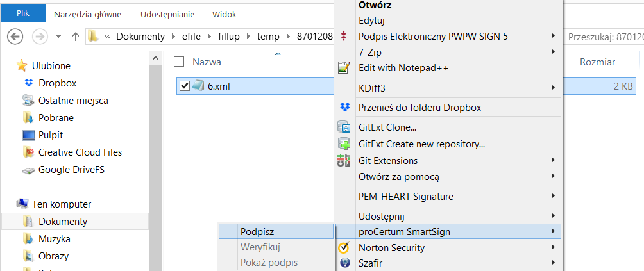Choose Podpisz in the SmartSign submenu
The image size is (644, 271).
tap(276, 232)
